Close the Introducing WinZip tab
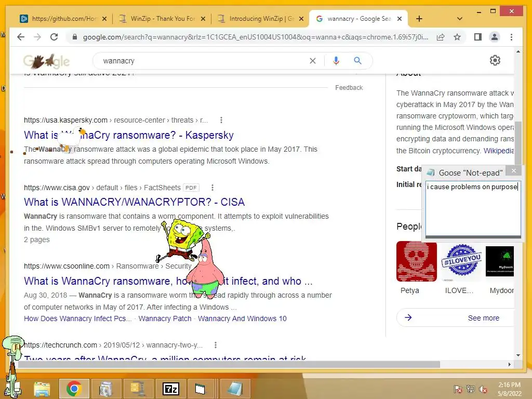The height and width of the screenshot is (399, 532). pos(301,19)
